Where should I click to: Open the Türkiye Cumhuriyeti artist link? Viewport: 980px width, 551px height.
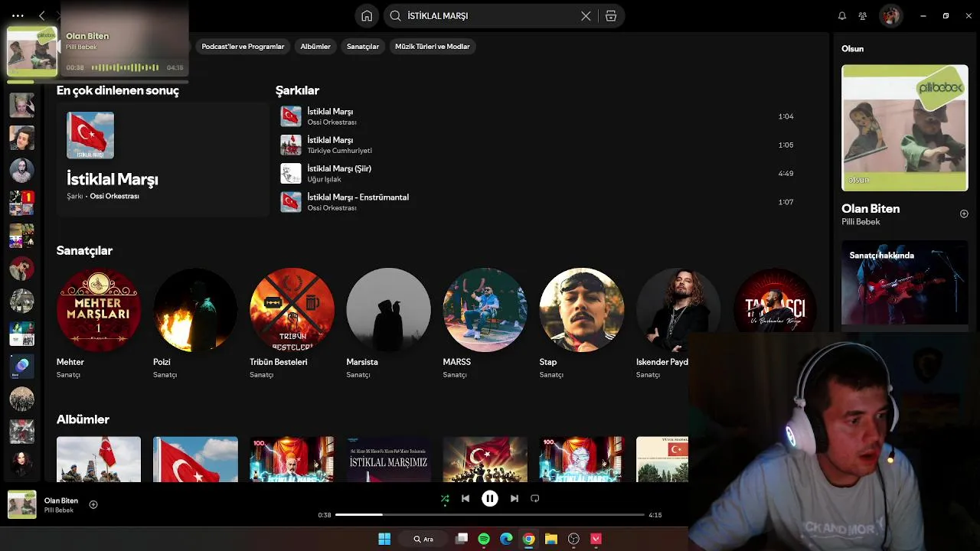point(339,151)
